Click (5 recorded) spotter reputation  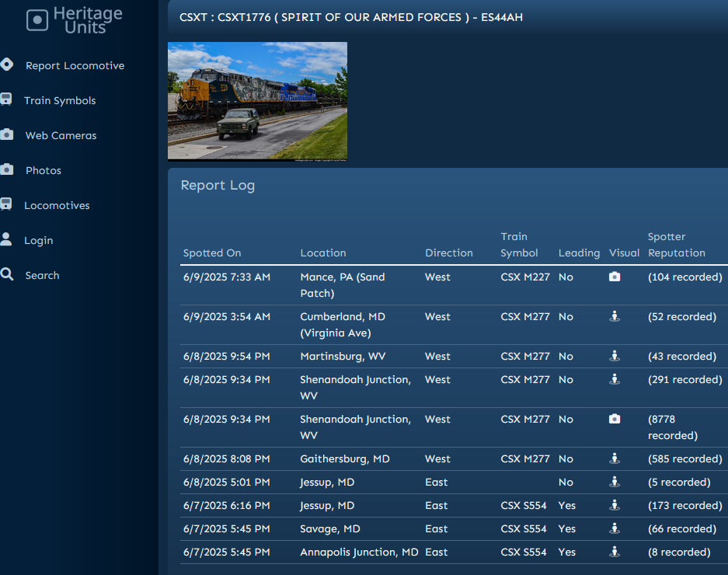(679, 482)
